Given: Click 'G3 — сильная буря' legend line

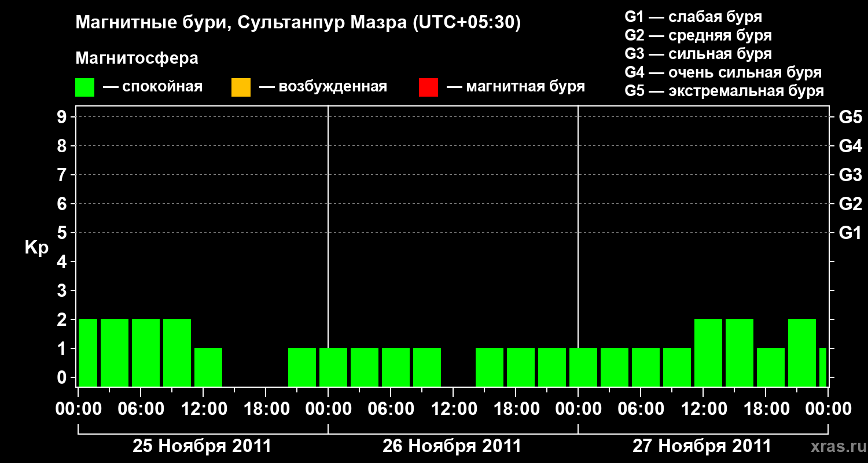Looking at the screenshot, I should click(x=698, y=54).
